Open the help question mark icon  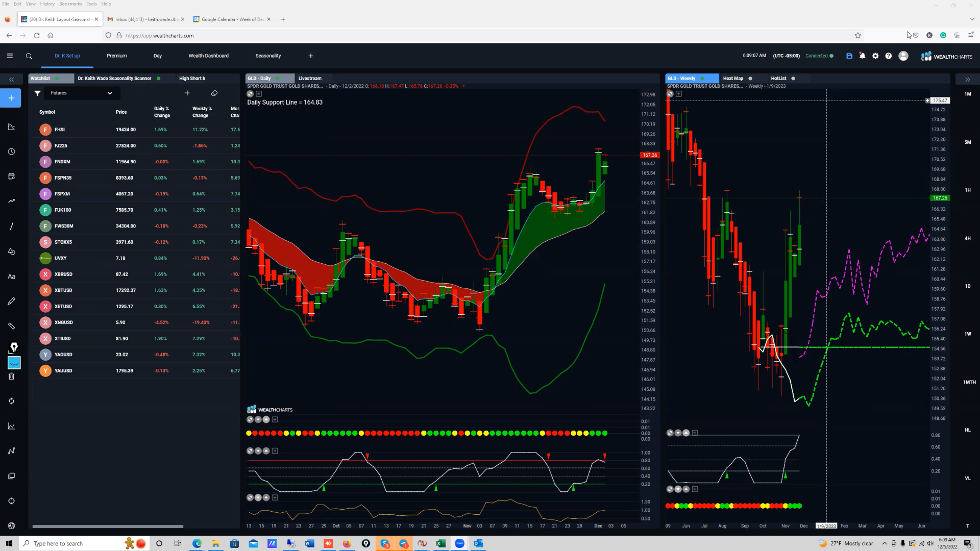[889, 56]
